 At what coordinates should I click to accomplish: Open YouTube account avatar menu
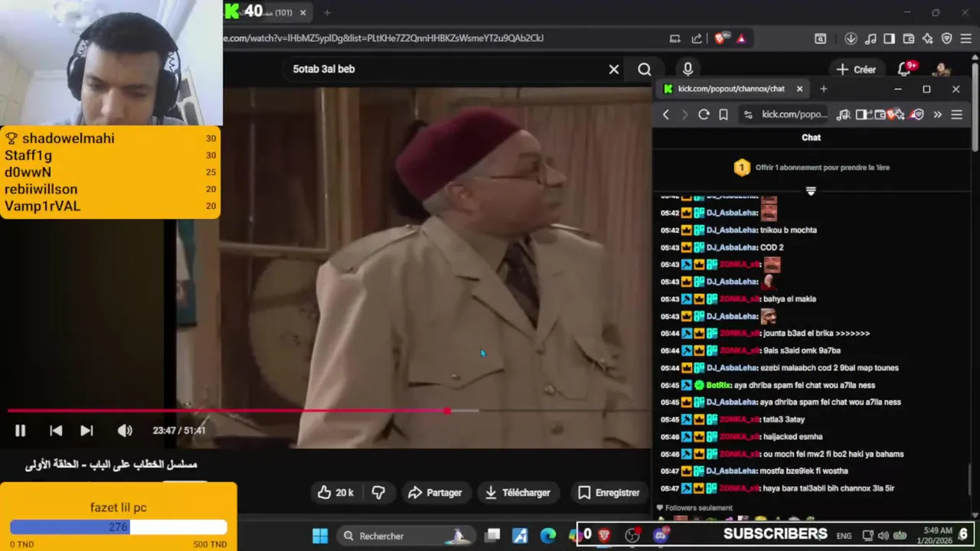[x=942, y=70]
